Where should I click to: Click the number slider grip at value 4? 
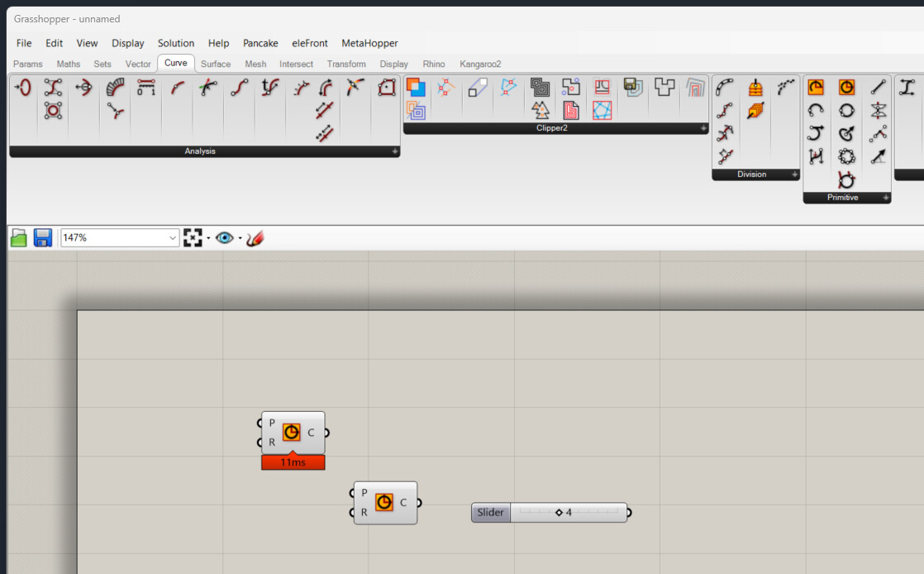tap(559, 513)
